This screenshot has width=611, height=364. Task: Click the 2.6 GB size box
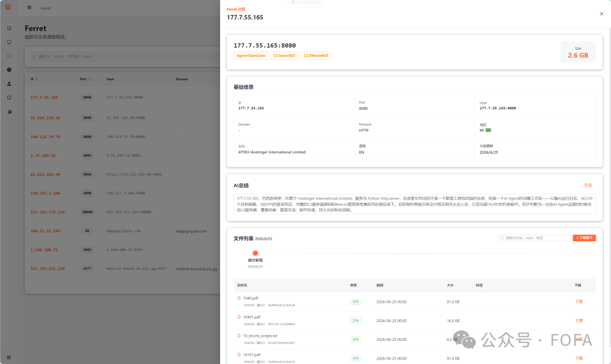(x=578, y=52)
